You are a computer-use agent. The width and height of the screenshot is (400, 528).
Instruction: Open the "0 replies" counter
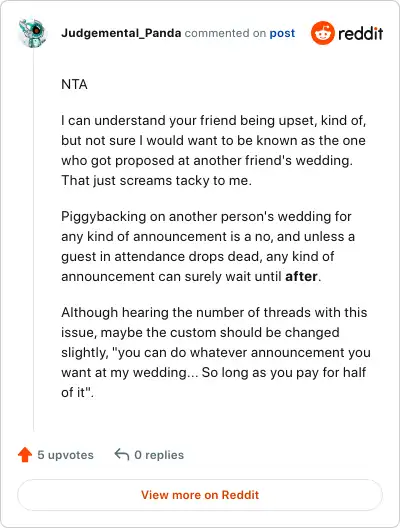(x=159, y=455)
